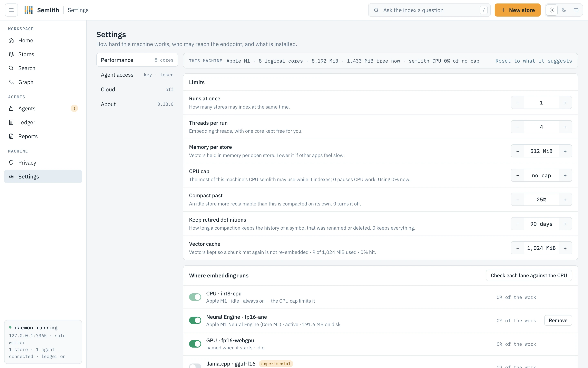The width and height of the screenshot is (588, 368).
Task: Select the Cloud settings tab
Action: coord(137,89)
